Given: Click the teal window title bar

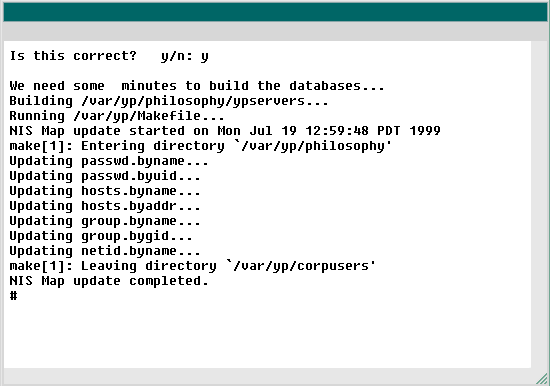Looking at the screenshot, I should click(x=275, y=12).
